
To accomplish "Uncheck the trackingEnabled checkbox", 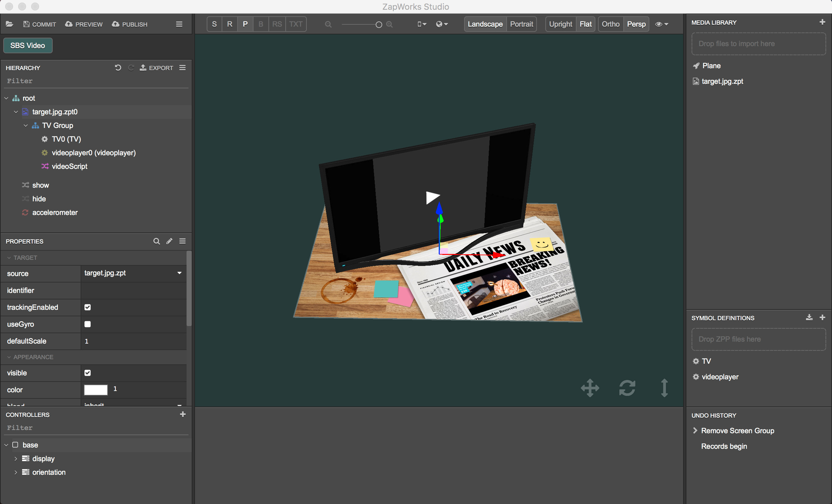I will tap(87, 307).
